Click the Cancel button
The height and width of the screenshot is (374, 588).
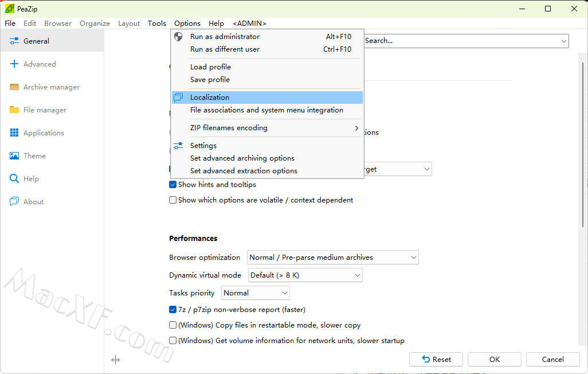(552, 359)
